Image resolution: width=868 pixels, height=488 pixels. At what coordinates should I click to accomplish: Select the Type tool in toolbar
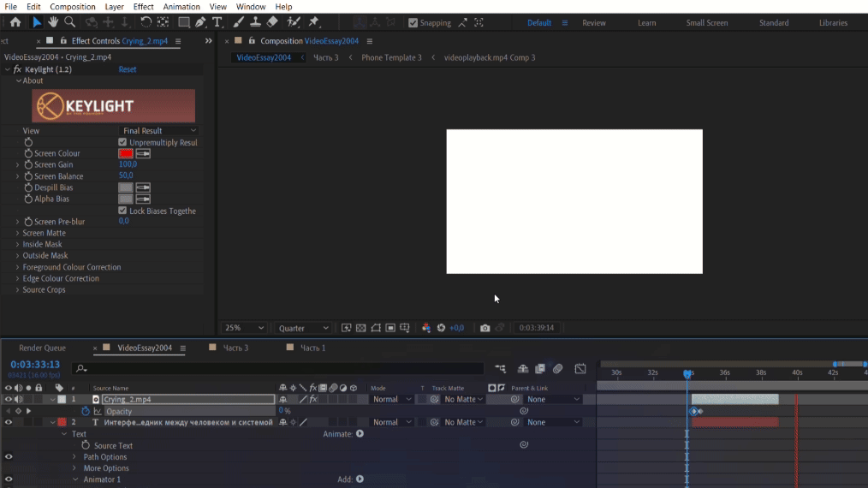tap(217, 22)
